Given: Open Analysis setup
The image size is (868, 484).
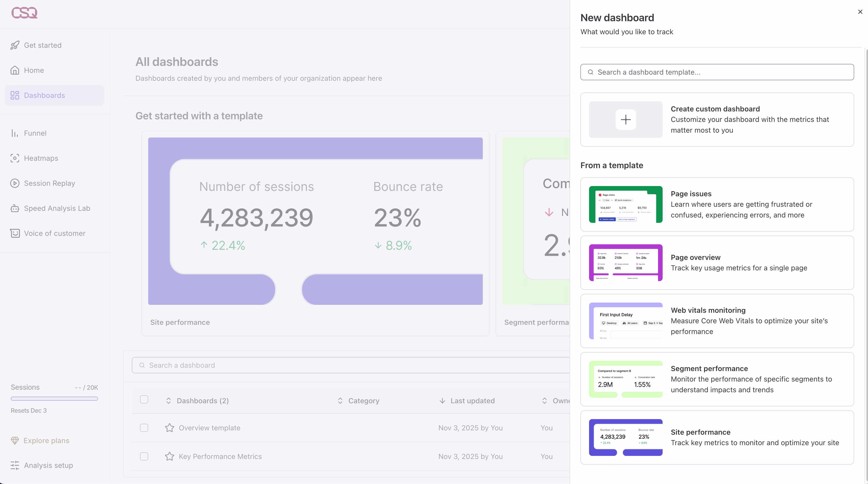Looking at the screenshot, I should pyautogui.click(x=49, y=465).
